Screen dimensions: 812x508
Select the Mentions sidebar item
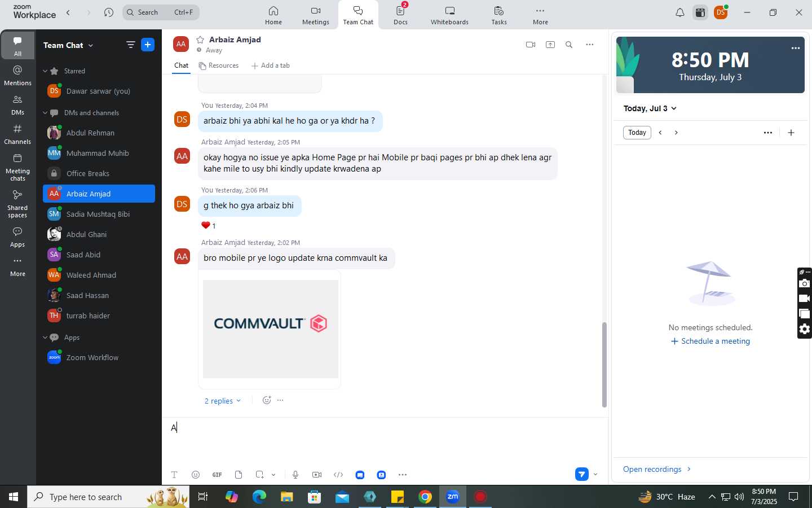pyautogui.click(x=17, y=76)
